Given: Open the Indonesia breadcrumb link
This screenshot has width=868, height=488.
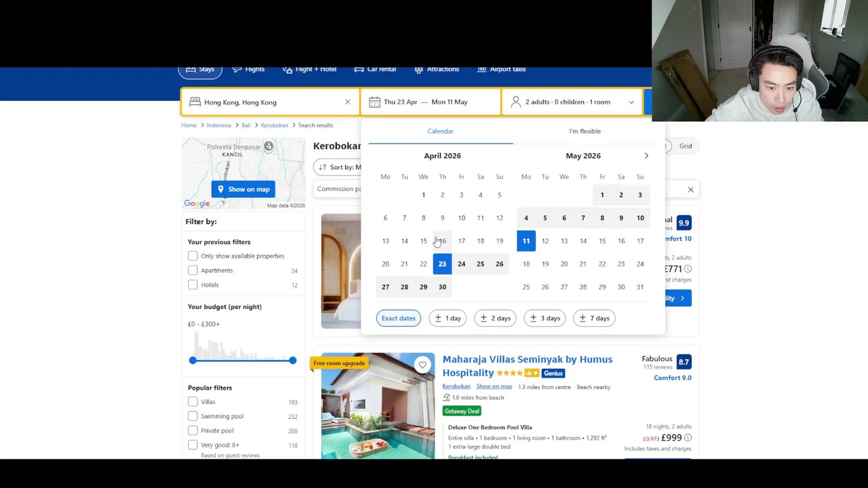Looking at the screenshot, I should tap(218, 125).
